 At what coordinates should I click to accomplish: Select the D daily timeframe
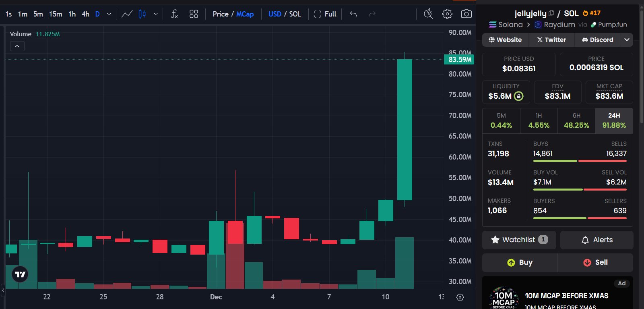[97, 14]
